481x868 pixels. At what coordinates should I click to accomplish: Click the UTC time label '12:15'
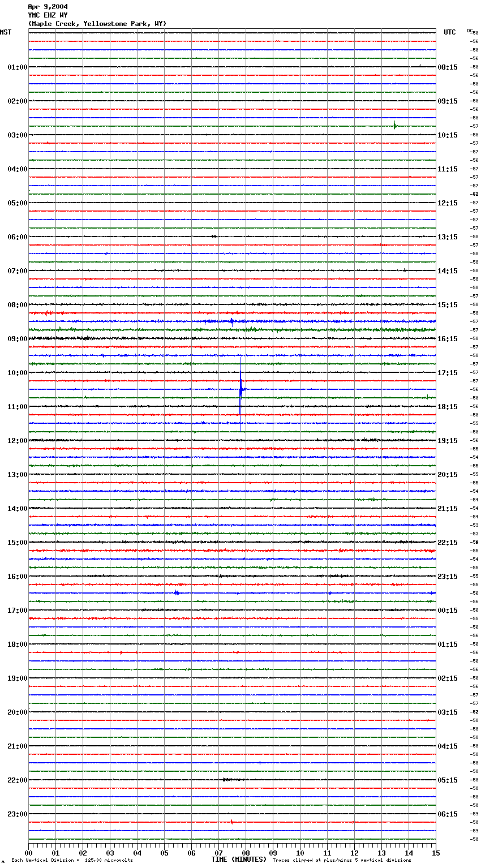coord(448,203)
